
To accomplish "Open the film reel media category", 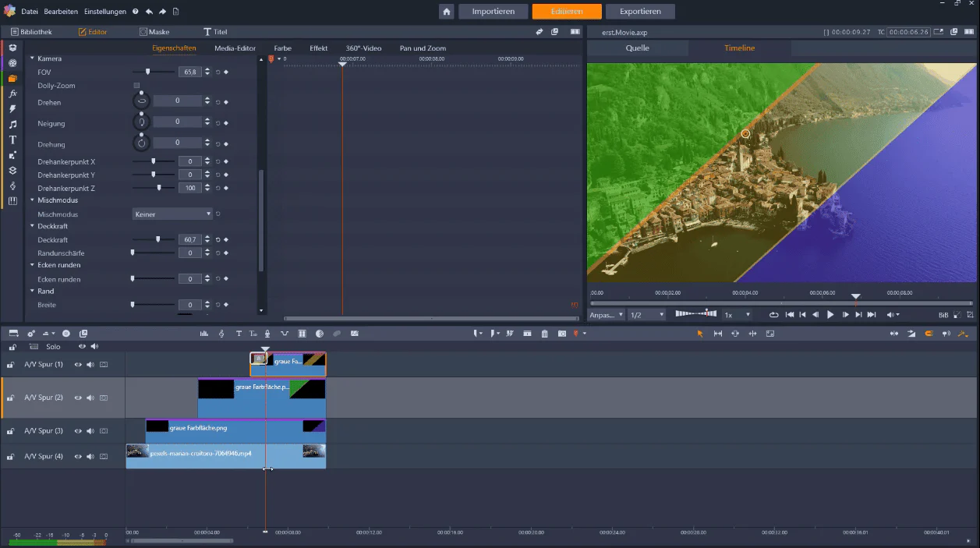I will click(12, 63).
